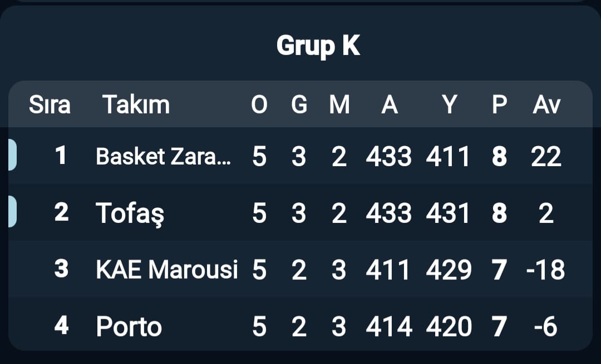Sort standings by the P column header

[x=499, y=104]
